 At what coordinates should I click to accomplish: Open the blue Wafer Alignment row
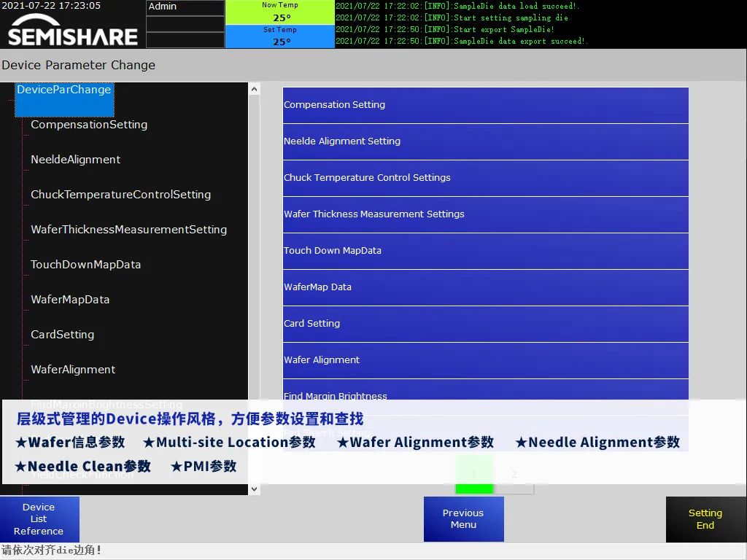(485, 360)
